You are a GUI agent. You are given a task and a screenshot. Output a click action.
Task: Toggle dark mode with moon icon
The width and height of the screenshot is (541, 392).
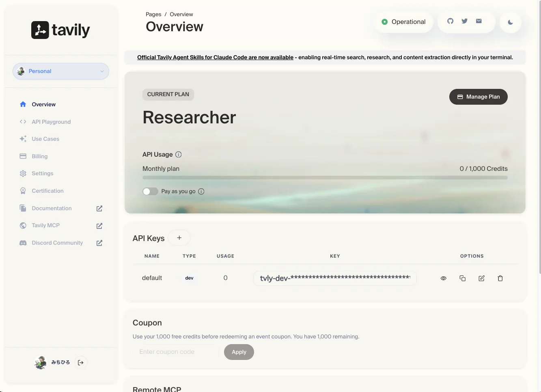click(x=510, y=22)
